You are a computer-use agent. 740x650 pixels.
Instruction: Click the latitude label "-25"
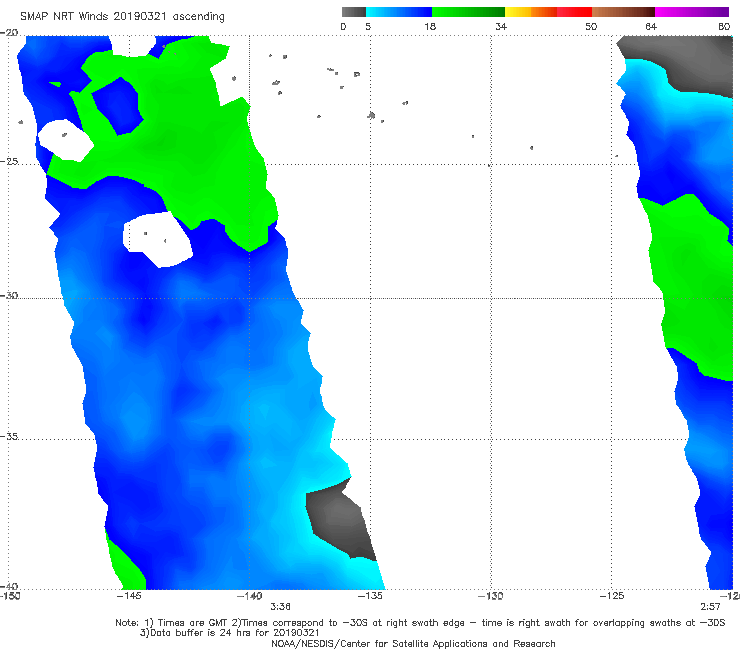[x=10, y=161]
